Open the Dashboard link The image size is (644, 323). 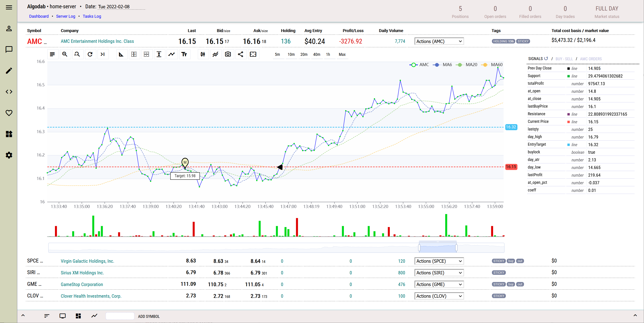pyautogui.click(x=39, y=16)
